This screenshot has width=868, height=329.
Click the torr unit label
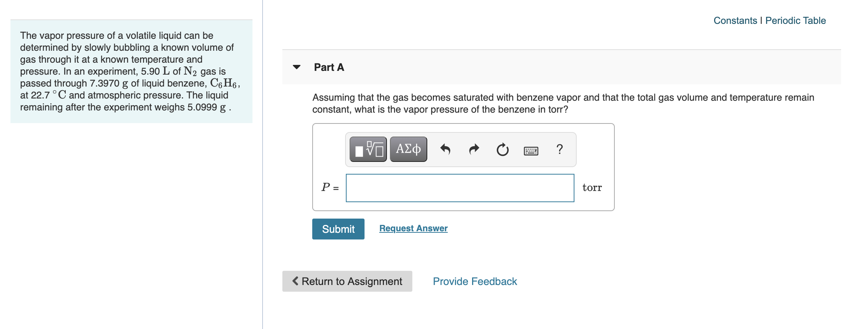(592, 188)
